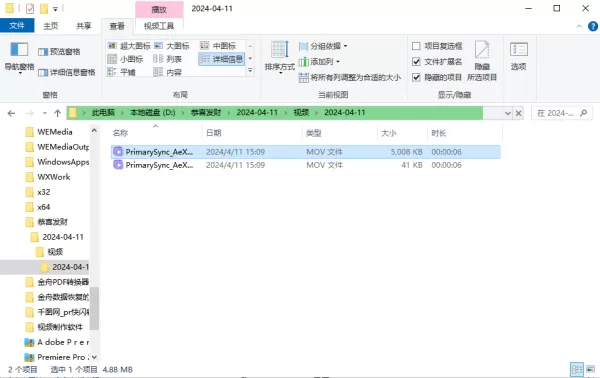Collapse the ribbon with the chevron
Image resolution: width=600 pixels, height=378 pixels.
coord(579,26)
